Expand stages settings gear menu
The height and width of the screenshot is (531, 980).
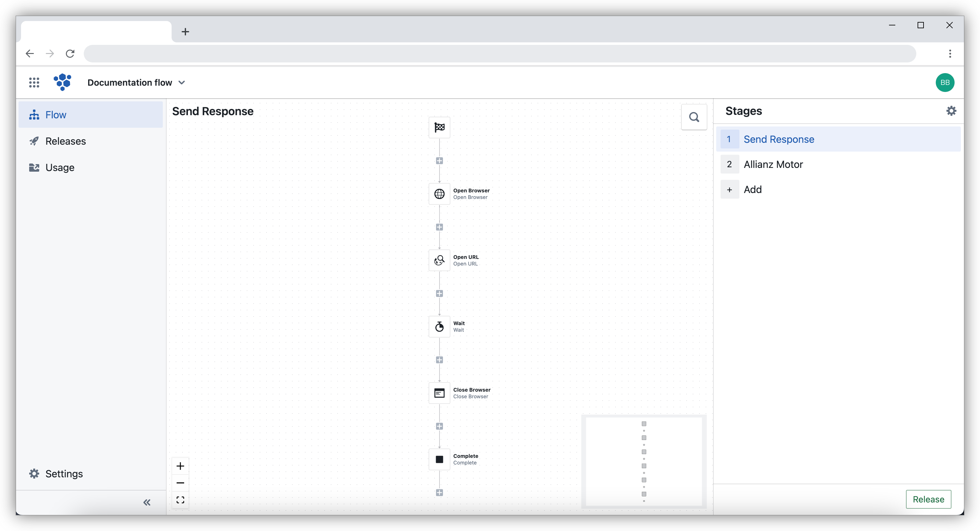951,111
